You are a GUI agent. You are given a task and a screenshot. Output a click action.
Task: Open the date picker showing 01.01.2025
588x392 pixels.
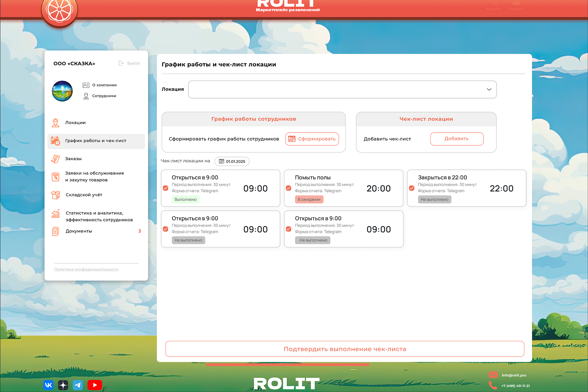(232, 162)
